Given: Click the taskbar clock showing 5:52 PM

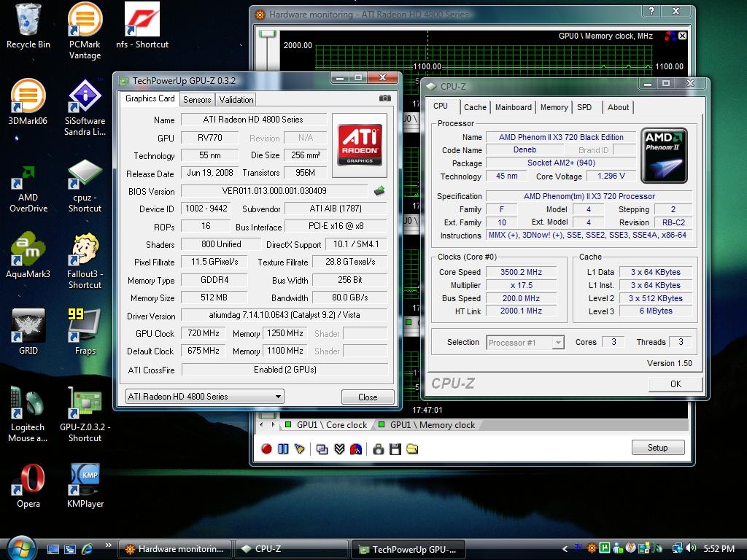Looking at the screenshot, I should coord(719,548).
